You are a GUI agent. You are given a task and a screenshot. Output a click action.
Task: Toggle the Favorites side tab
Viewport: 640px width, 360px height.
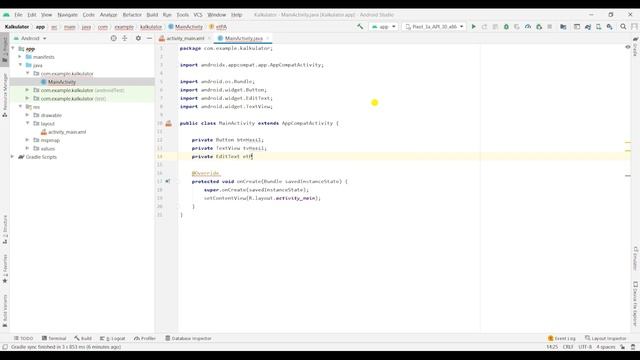coord(5,269)
